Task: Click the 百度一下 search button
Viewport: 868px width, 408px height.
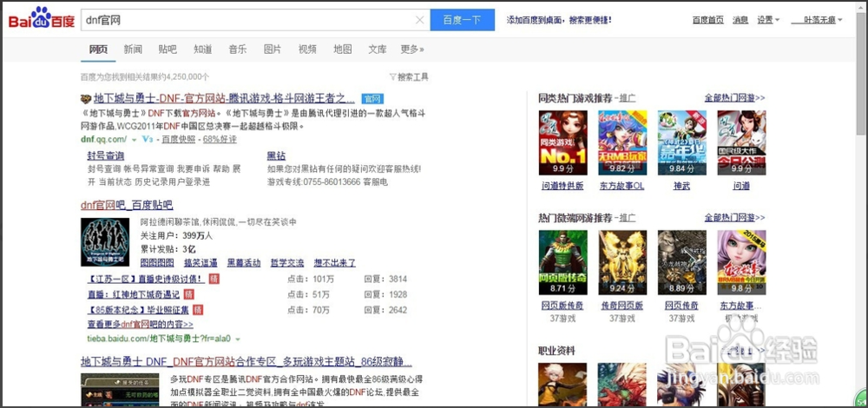Action: click(x=463, y=20)
